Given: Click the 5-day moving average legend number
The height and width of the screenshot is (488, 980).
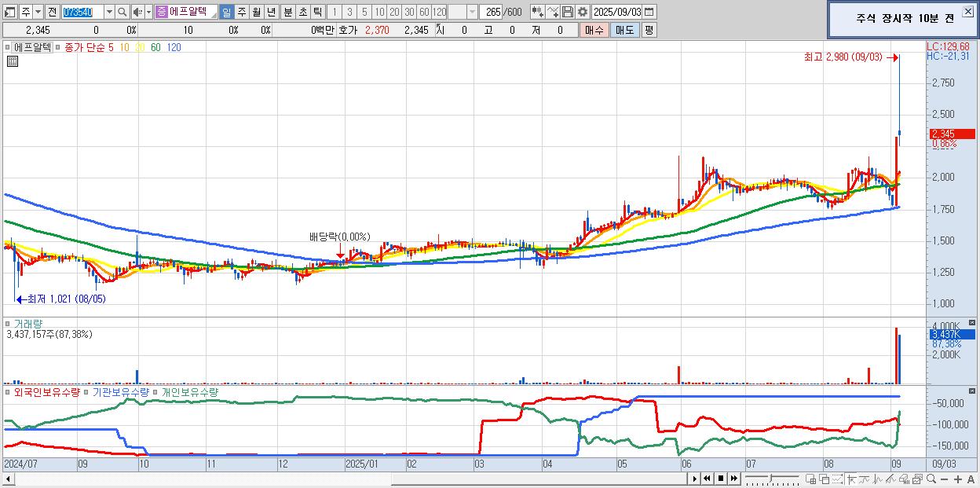Looking at the screenshot, I should tap(112, 47).
